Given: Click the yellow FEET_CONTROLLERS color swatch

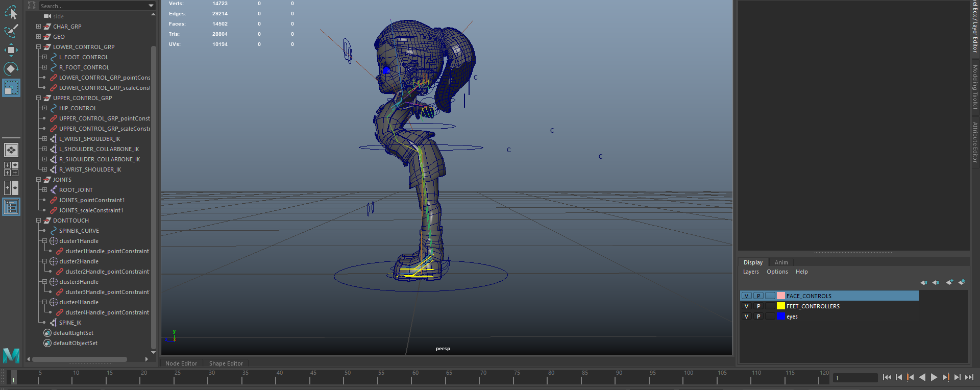Looking at the screenshot, I should 780,306.
